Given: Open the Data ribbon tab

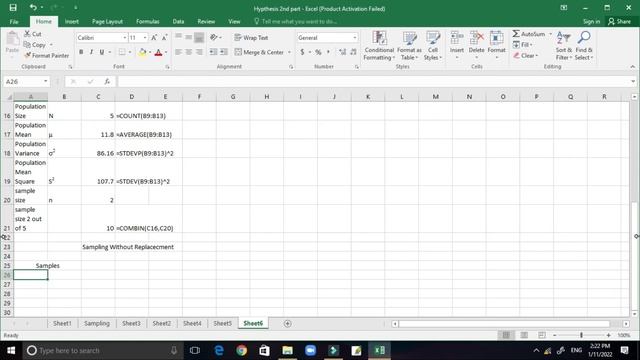Looking at the screenshot, I should coord(178,22).
